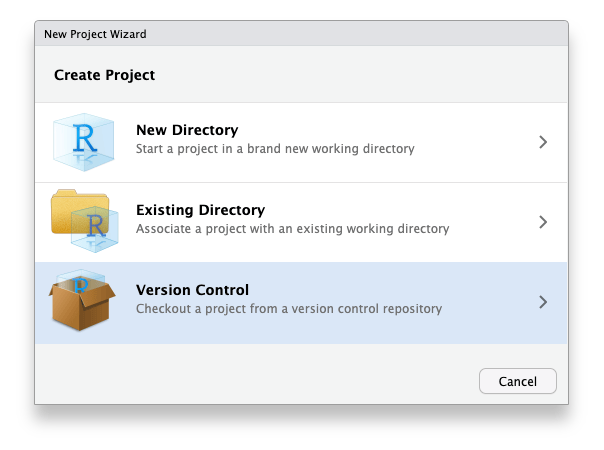Expand the New Directory option arrow
This screenshot has height=450, width=604.
543,142
